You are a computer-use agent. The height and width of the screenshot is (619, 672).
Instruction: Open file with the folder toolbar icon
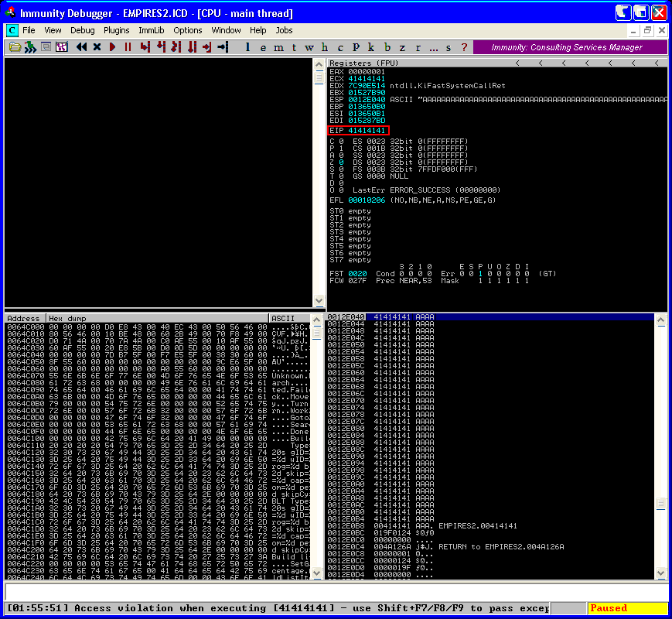pyautogui.click(x=15, y=47)
